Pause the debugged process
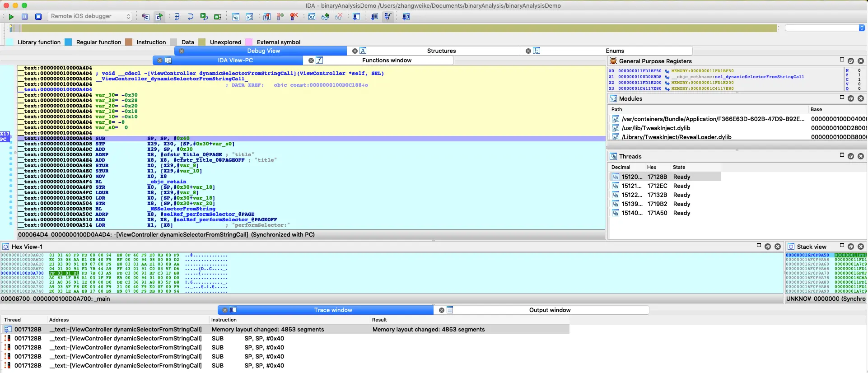The height and width of the screenshot is (373, 868). (25, 17)
